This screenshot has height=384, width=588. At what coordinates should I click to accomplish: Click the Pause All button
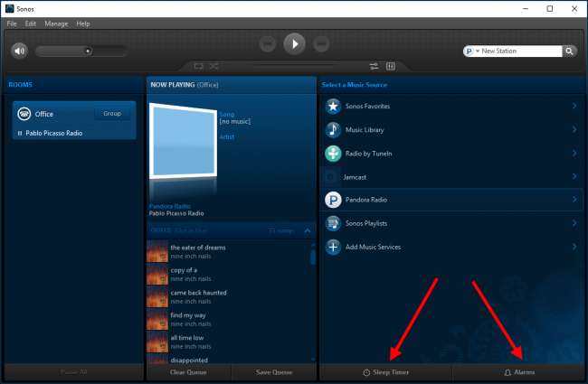pyautogui.click(x=73, y=372)
